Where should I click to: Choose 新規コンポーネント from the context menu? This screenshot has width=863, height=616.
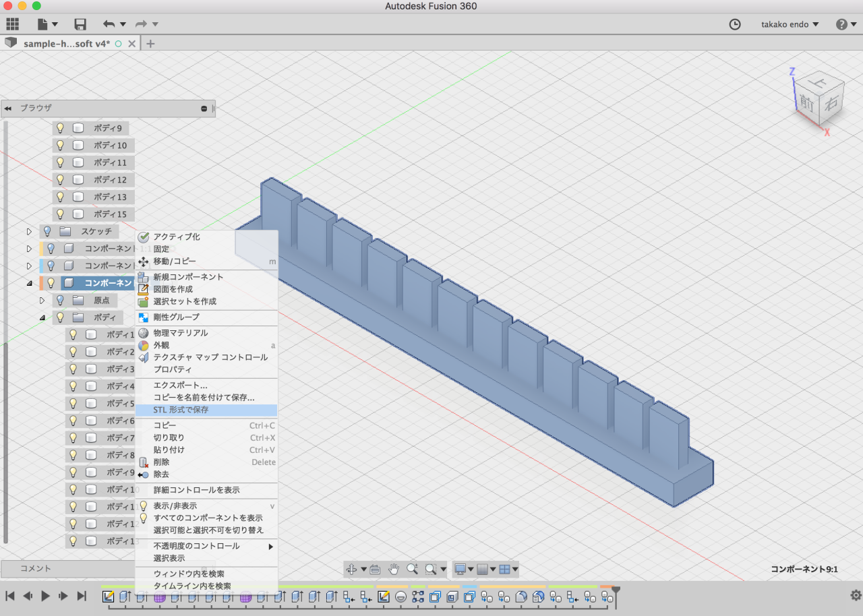click(x=206, y=277)
